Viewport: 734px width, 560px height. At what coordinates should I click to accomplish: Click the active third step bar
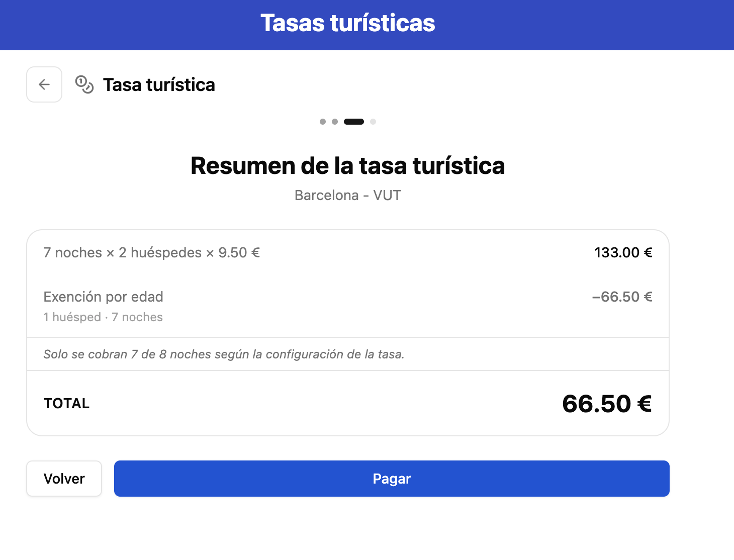[x=353, y=122]
